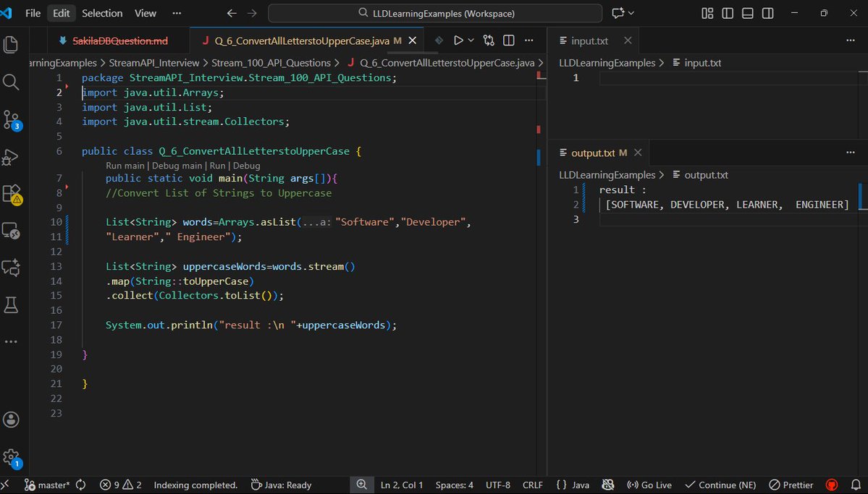Split the editor using split icon
The width and height of the screenshot is (868, 494).
click(x=508, y=40)
